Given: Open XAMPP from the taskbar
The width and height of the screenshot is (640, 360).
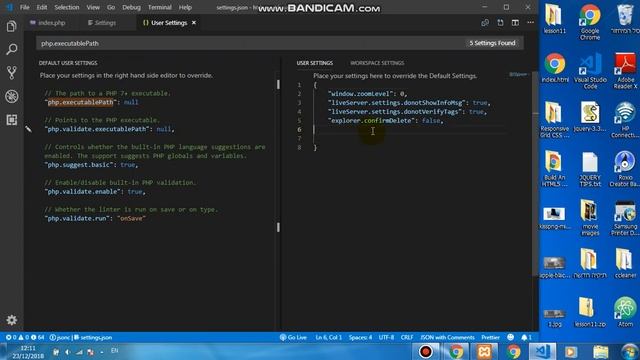Looking at the screenshot, I should point(484,351).
